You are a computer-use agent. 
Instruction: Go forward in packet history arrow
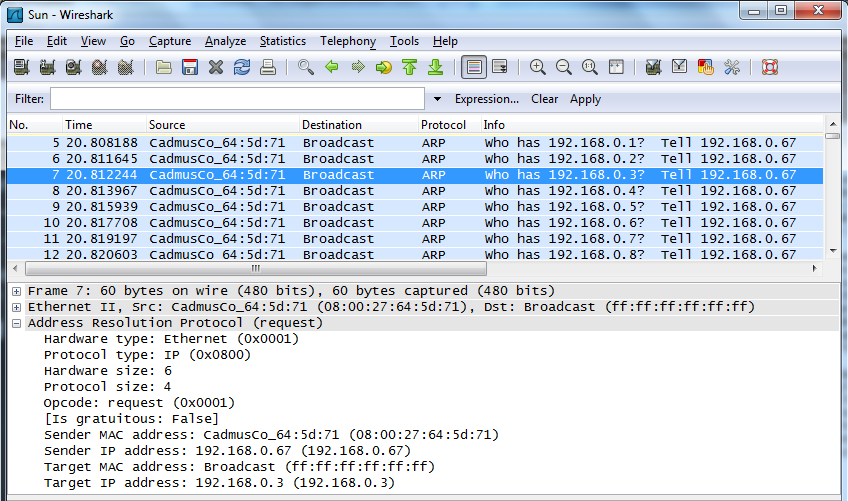pyautogui.click(x=357, y=67)
